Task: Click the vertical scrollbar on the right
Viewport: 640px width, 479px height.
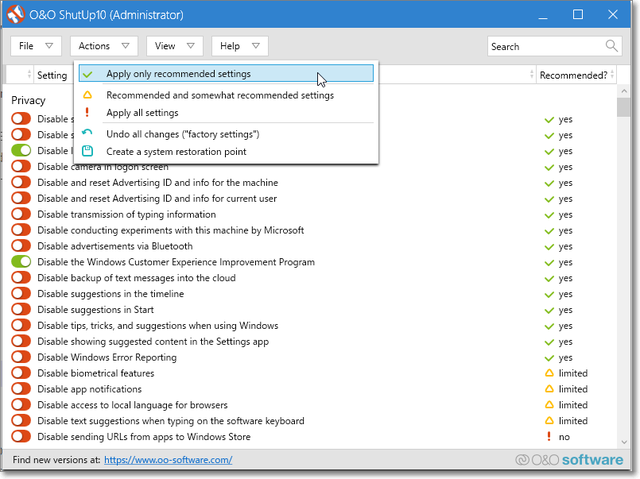Action: (626, 270)
